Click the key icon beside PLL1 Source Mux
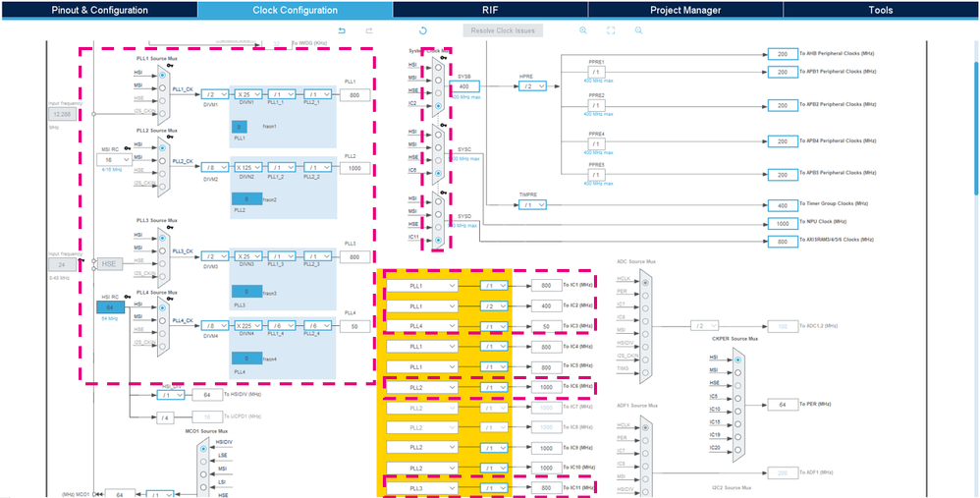The width and height of the screenshot is (980, 498). (170, 65)
